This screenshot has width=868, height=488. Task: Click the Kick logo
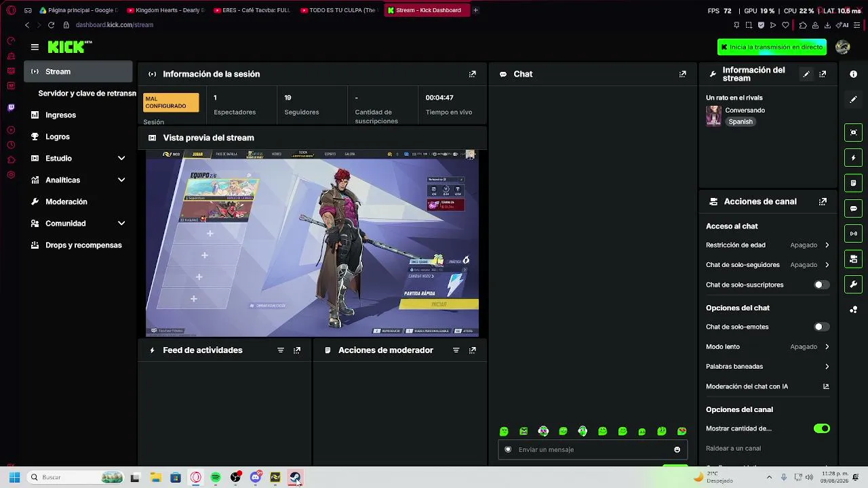click(x=69, y=47)
